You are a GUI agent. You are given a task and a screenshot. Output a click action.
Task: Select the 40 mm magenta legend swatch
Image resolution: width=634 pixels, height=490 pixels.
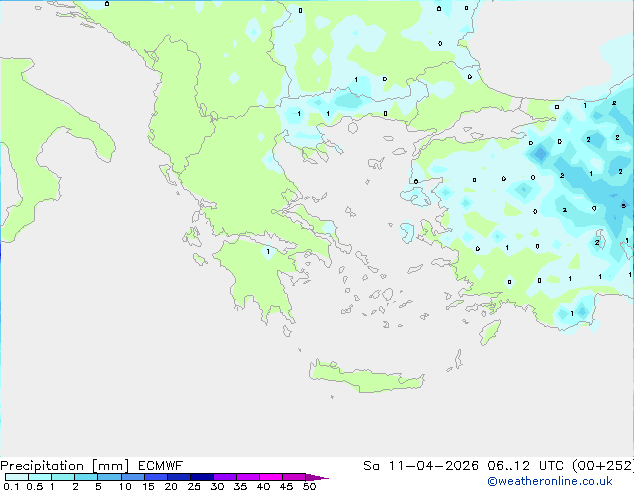point(271,477)
